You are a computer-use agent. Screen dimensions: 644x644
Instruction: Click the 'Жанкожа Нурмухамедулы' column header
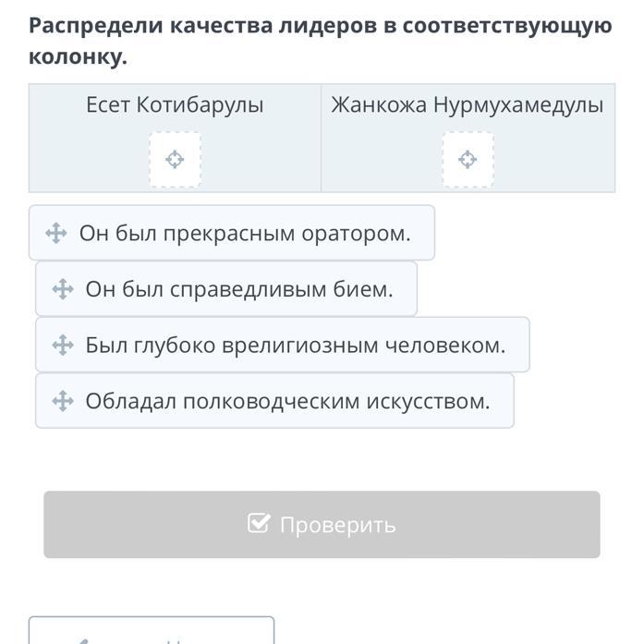pos(468,105)
